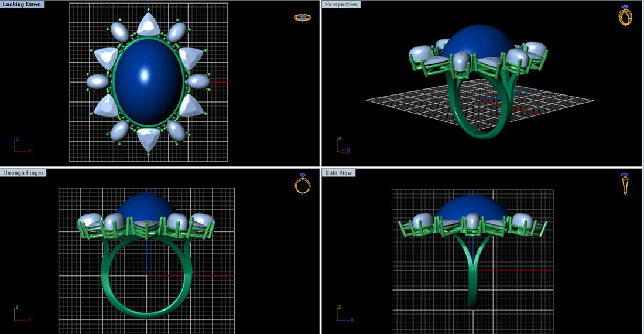644x334 pixels.
Task: Click the ZX axis indicator in Through Finger viewport
Action: pos(21,315)
